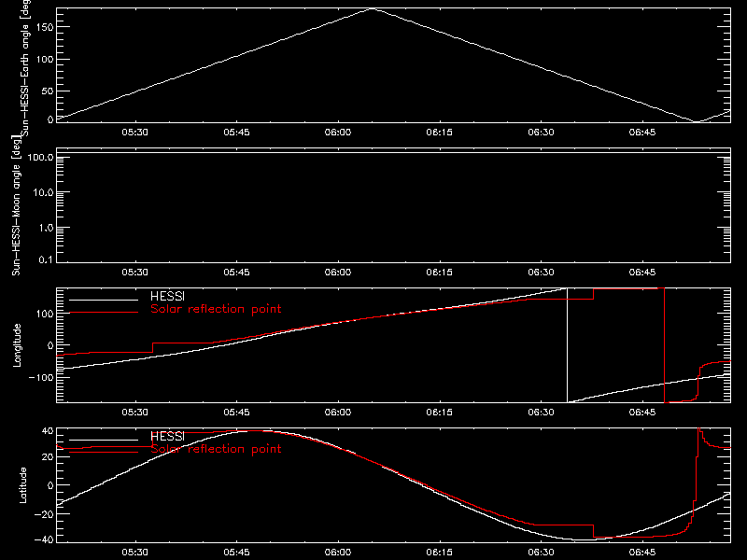Click 05:30 under the Longitude plot
The height and width of the screenshot is (560, 747).
pos(134,412)
